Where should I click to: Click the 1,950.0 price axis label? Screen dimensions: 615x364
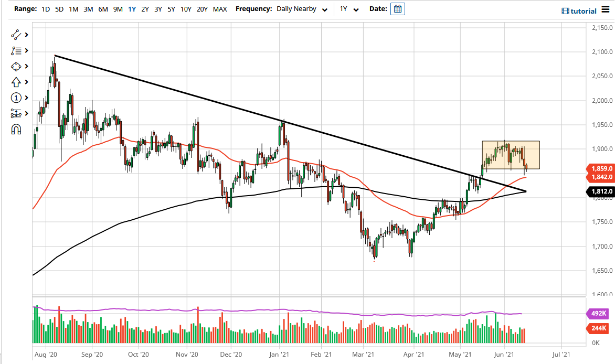602,125
